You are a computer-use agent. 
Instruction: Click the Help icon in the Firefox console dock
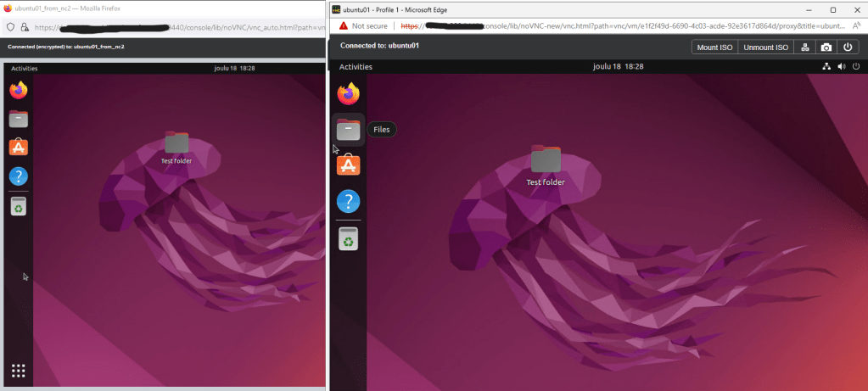(19, 176)
